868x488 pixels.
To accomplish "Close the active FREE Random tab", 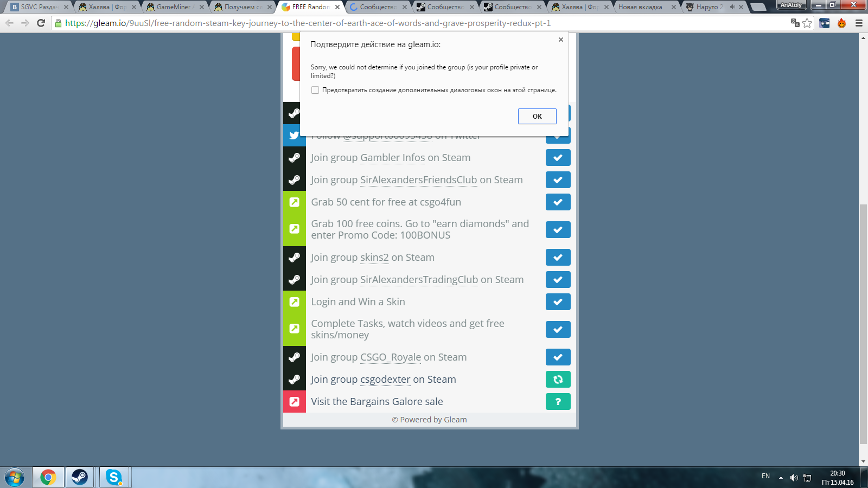I will click(x=337, y=7).
